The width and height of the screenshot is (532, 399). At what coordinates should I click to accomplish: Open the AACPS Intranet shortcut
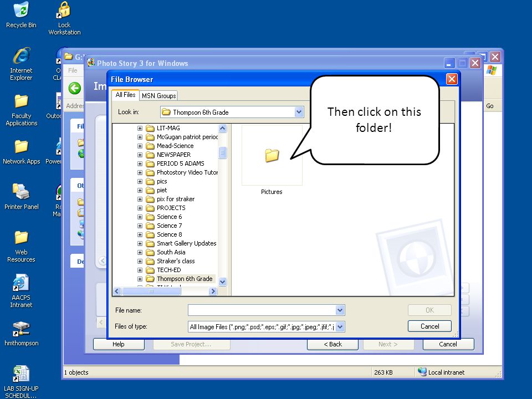21,283
